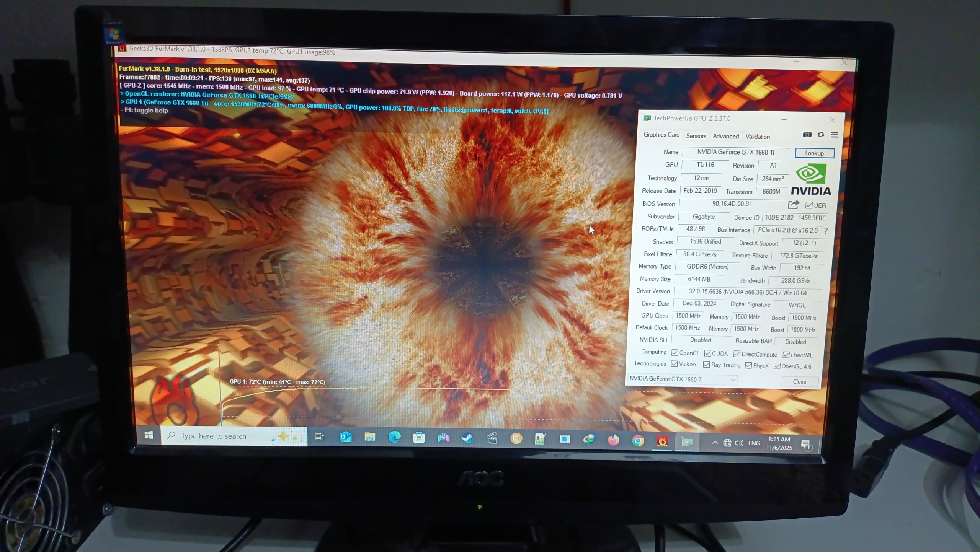Viewport: 980px width, 552px height.
Task: Click the BIOS export share icon
Action: pyautogui.click(x=793, y=205)
